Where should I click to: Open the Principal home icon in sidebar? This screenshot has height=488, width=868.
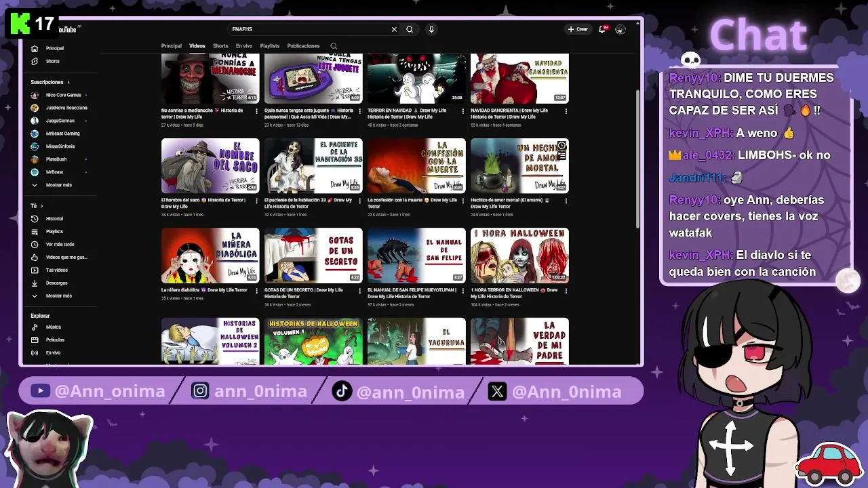coord(35,48)
